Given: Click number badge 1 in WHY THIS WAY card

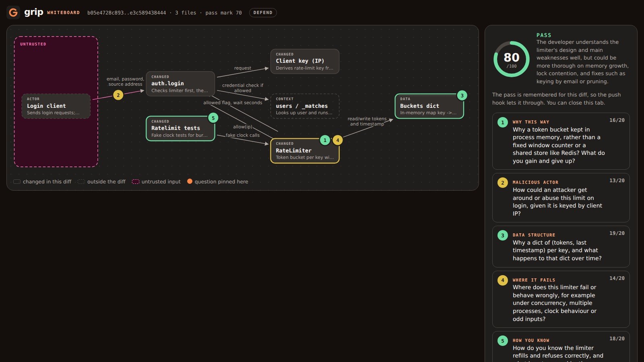Looking at the screenshot, I should pyautogui.click(x=502, y=122).
